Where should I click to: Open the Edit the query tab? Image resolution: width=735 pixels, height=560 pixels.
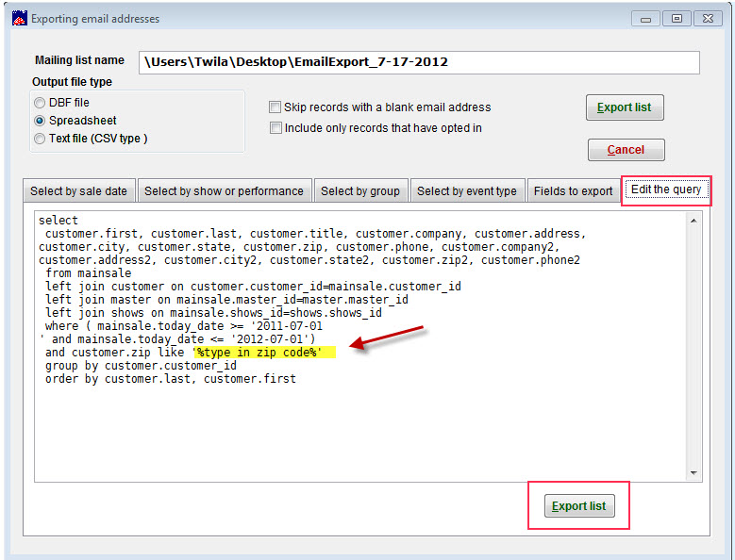click(x=665, y=189)
